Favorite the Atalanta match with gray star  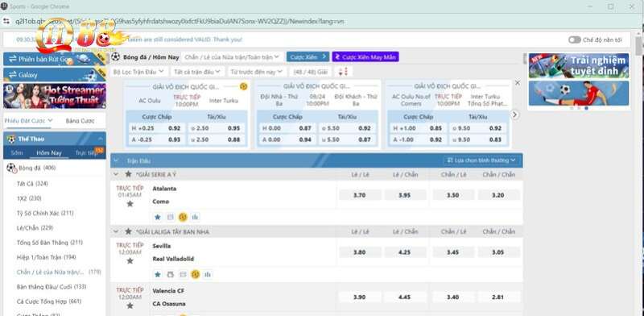(x=130, y=204)
